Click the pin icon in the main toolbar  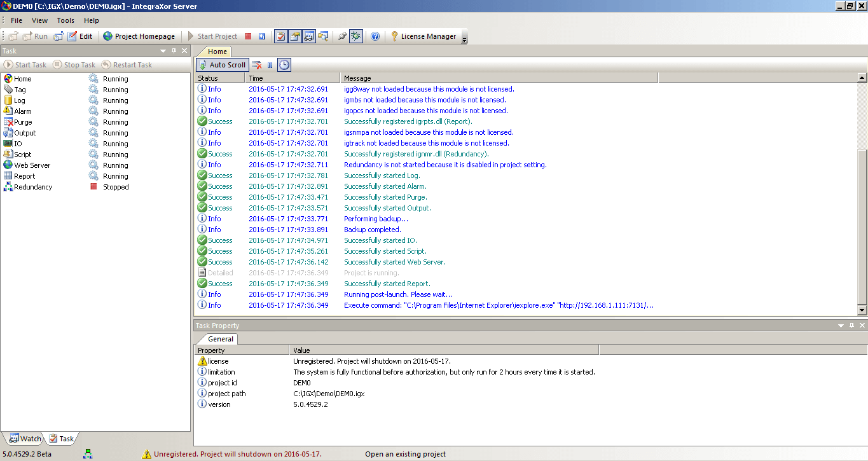click(342, 36)
